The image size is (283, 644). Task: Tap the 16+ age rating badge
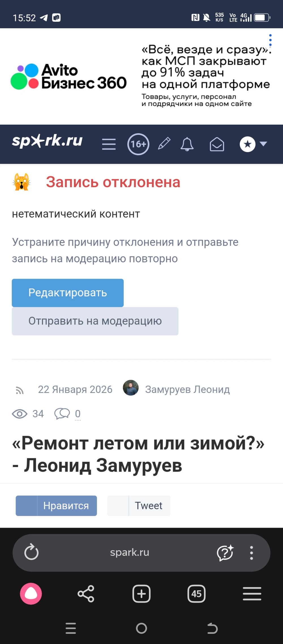138,144
